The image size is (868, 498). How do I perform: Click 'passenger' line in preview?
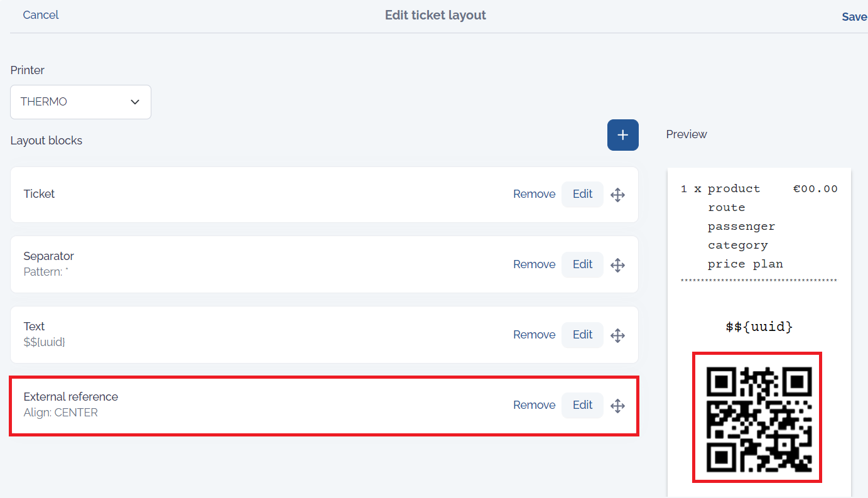[x=741, y=226]
